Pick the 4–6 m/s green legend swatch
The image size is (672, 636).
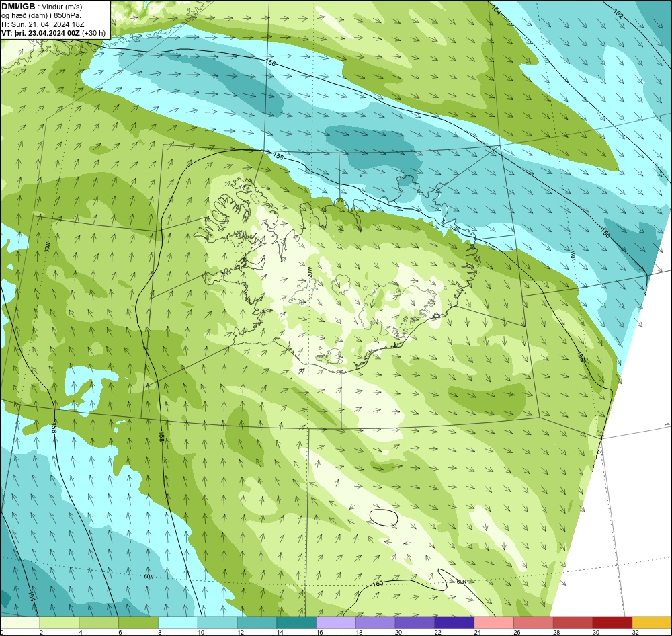point(99,623)
